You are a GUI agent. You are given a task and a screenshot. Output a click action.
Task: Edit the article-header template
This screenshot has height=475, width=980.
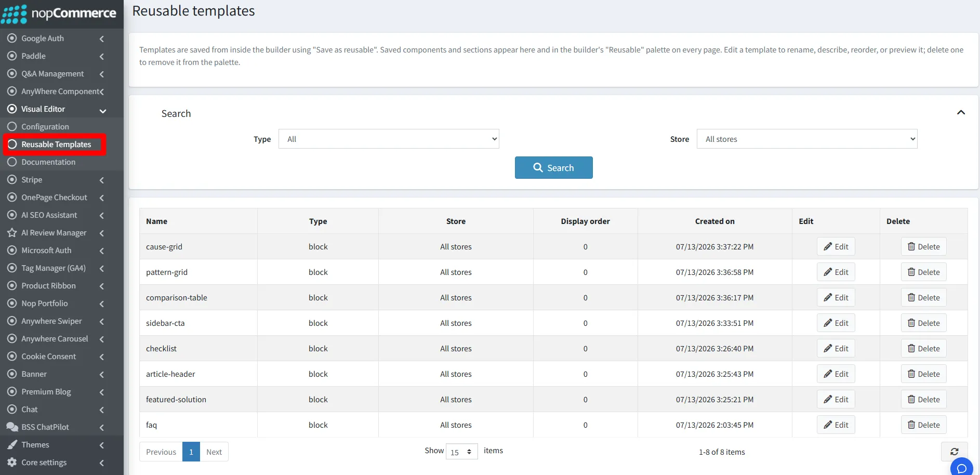click(836, 374)
